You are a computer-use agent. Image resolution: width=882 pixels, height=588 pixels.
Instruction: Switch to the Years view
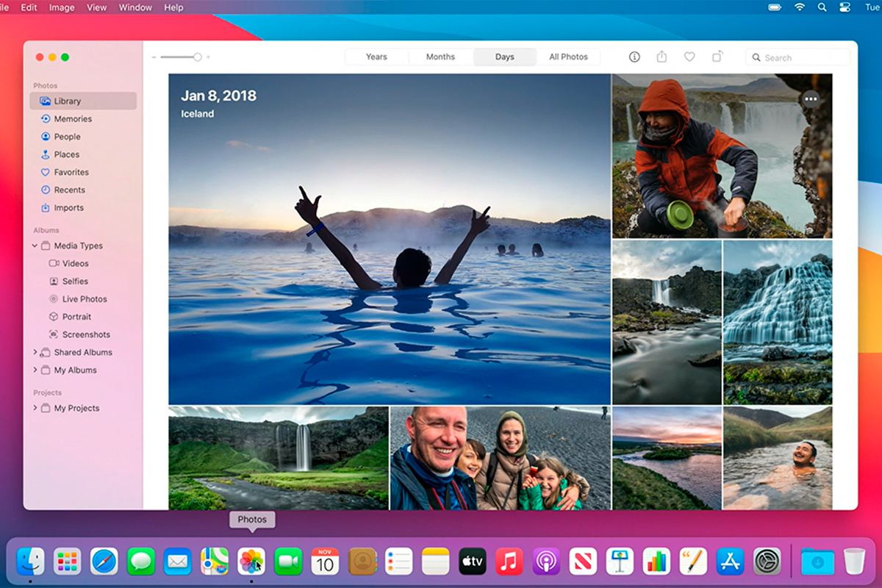tap(376, 57)
